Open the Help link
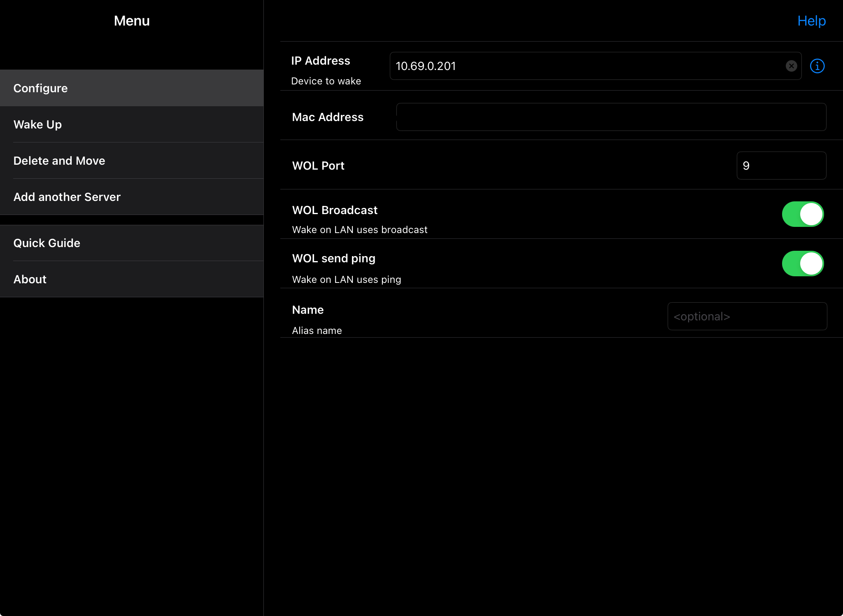The width and height of the screenshot is (843, 616). point(811,21)
